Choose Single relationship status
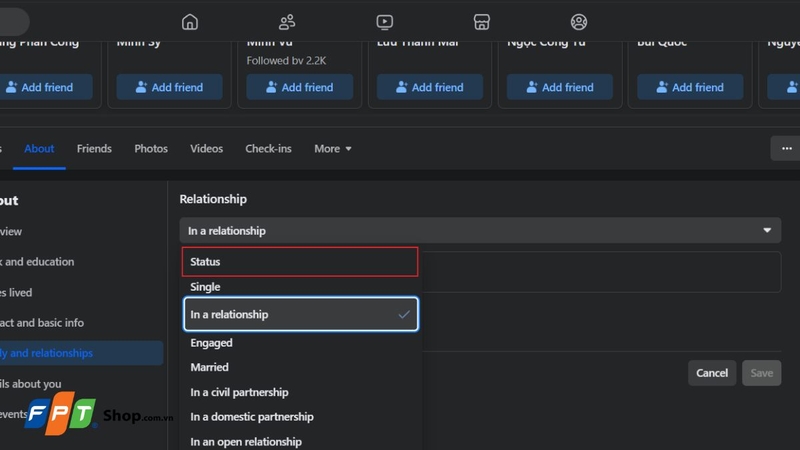Screen dimensions: 800x450 point(300,287)
